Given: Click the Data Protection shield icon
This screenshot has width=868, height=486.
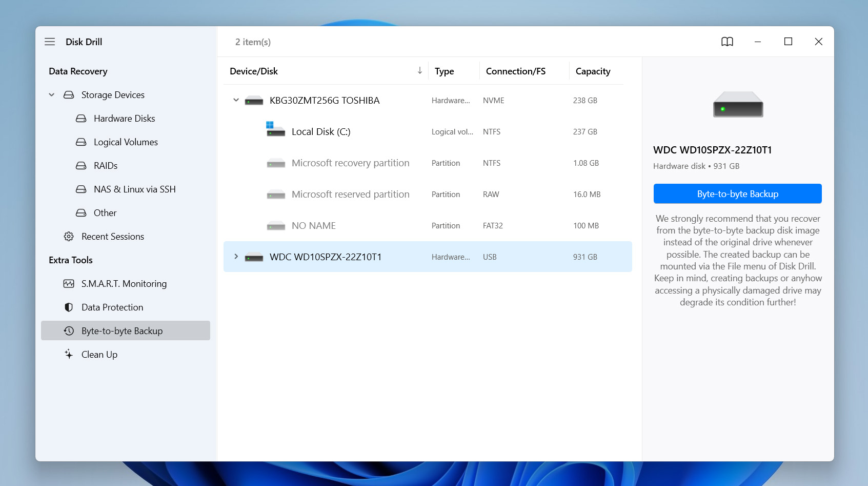Looking at the screenshot, I should pos(69,307).
